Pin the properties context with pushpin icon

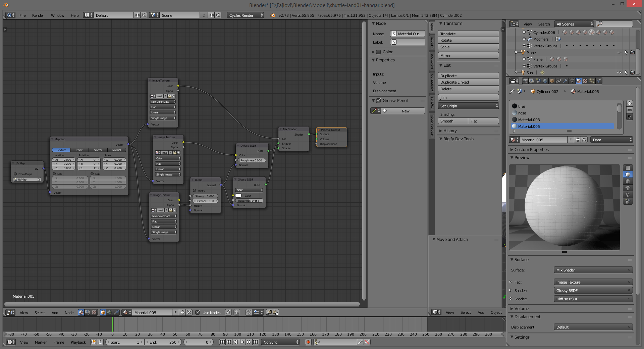click(x=512, y=91)
